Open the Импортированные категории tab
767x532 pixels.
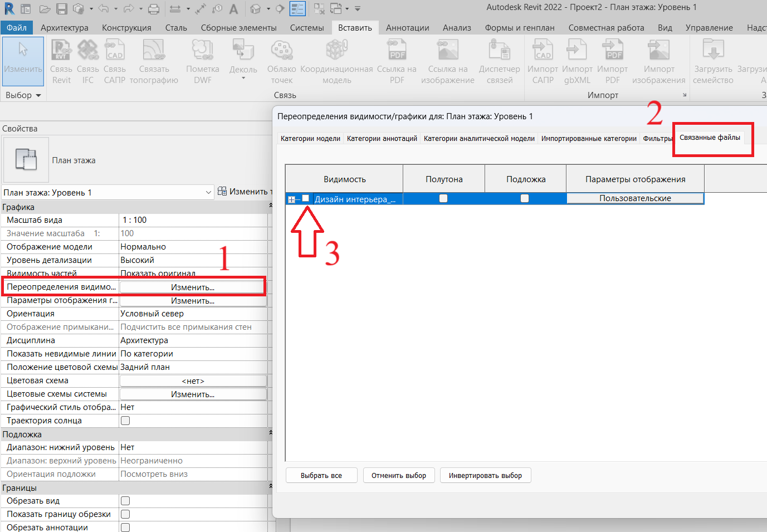pos(589,139)
